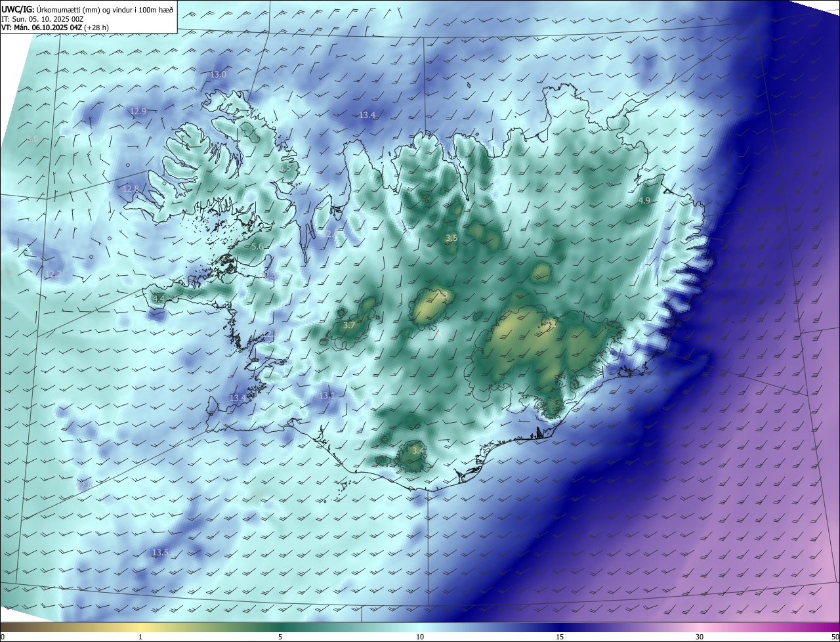The image size is (840, 642).
Task: Click the 13.0 value label on the map
Action: pos(218,75)
